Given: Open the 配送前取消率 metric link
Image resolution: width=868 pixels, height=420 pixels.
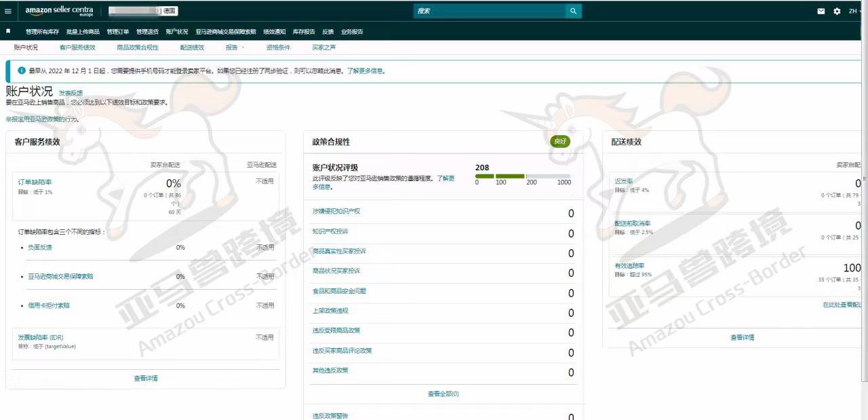Looking at the screenshot, I should [632, 224].
